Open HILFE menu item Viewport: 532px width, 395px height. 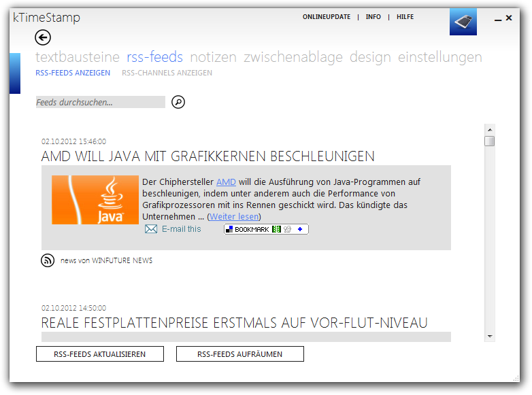[x=405, y=17]
